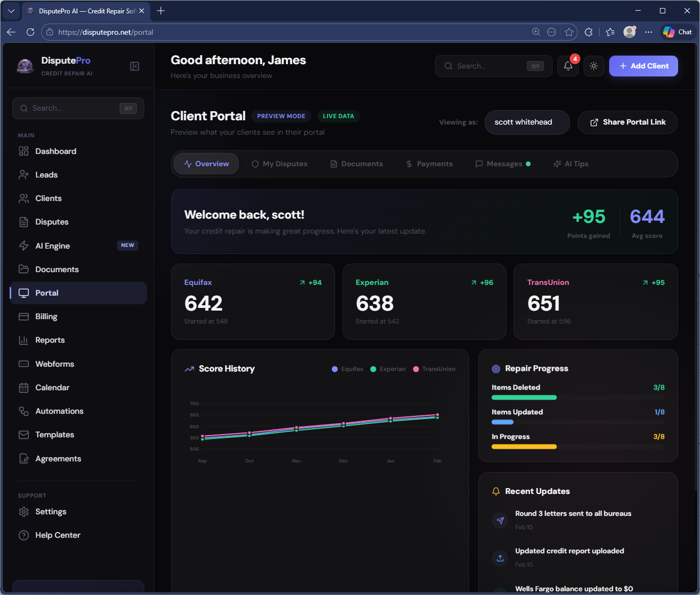Click Share Portal Link
Screen dimensions: 700x595
click(627, 122)
